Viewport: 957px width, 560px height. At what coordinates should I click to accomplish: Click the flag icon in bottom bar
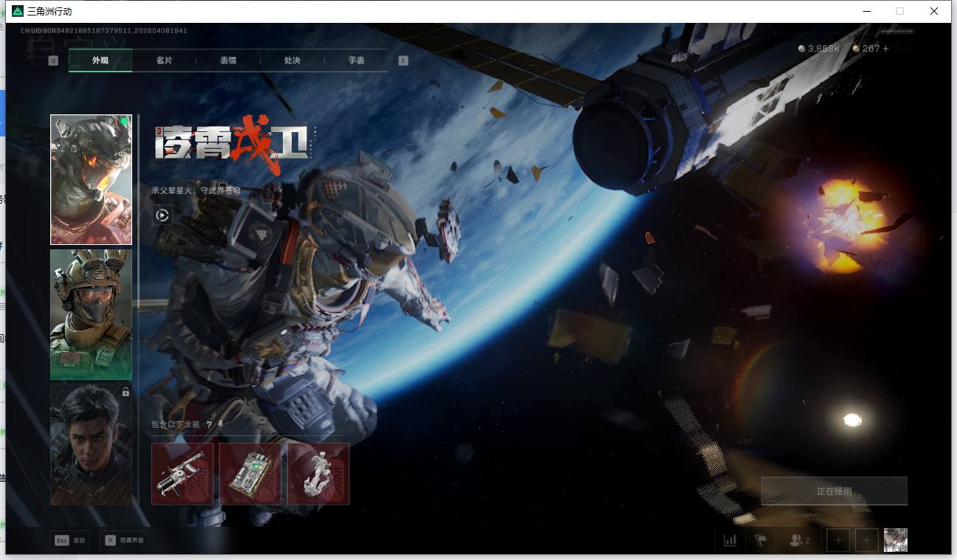coord(761,540)
